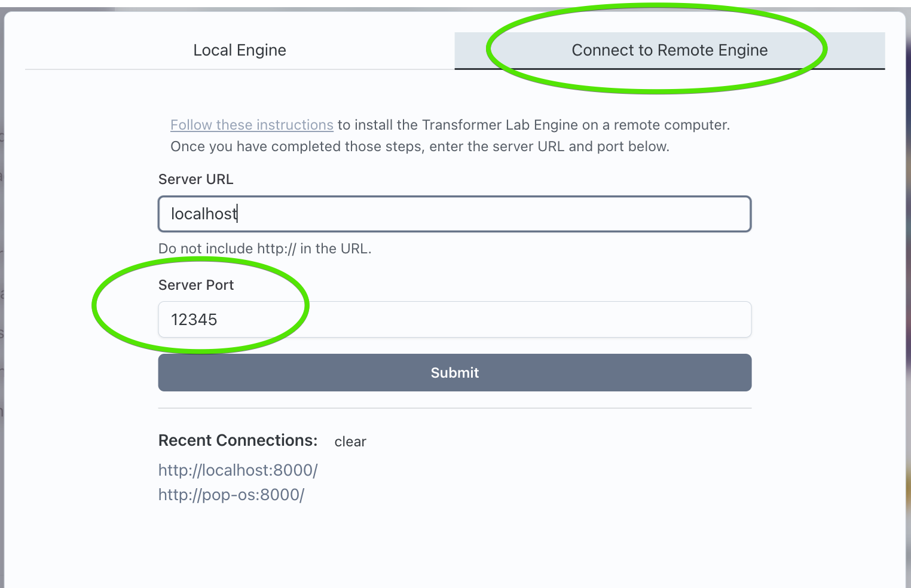
Task: Click the Recent Connections heading
Action: click(x=238, y=440)
